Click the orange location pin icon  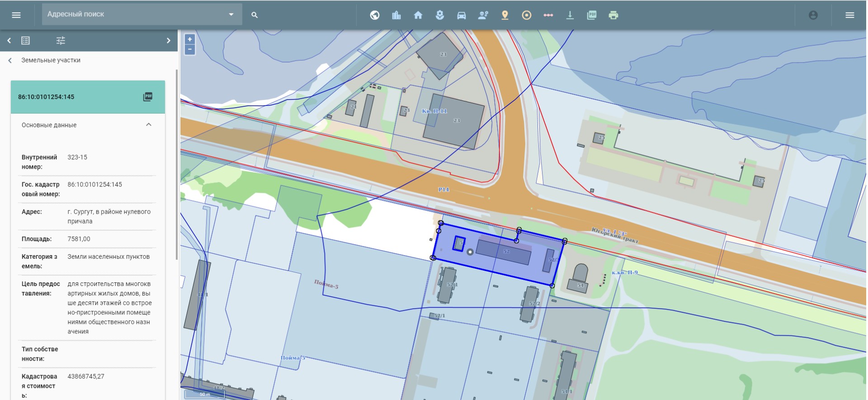[x=505, y=15]
